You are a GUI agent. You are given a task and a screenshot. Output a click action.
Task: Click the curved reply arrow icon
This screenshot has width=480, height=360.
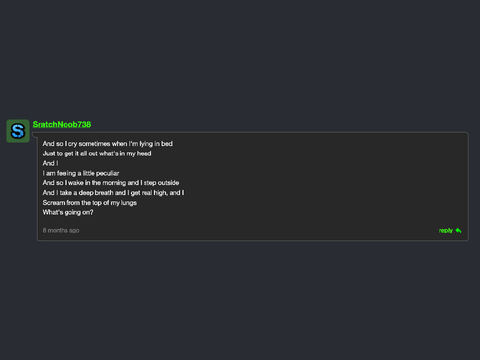pos(458,230)
